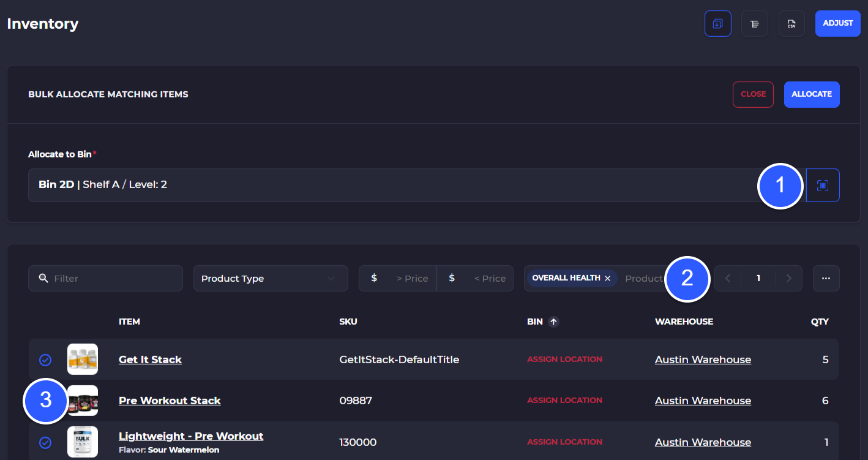The width and height of the screenshot is (868, 460).
Task: Click the ADJUST button
Action: coord(838,23)
